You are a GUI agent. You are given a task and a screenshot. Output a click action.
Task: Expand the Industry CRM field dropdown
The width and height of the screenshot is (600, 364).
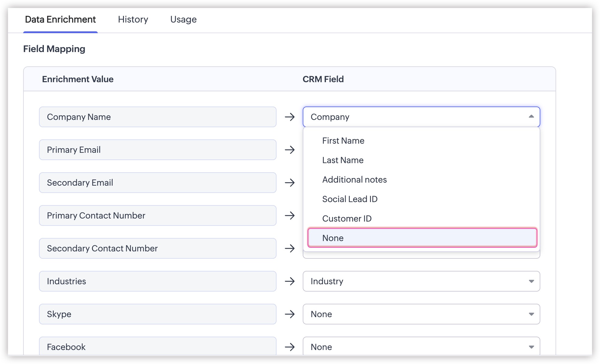pos(531,281)
